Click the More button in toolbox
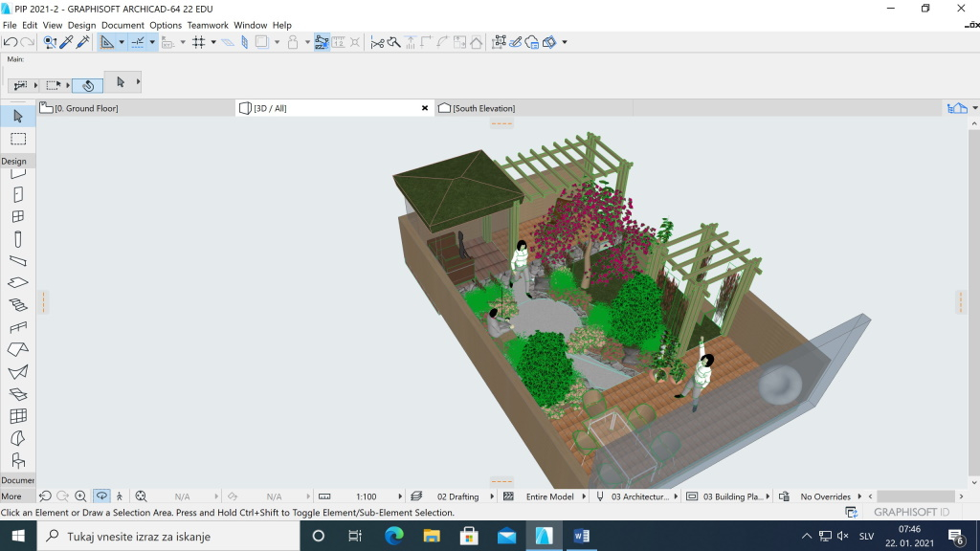The width and height of the screenshot is (980, 551). tap(11, 496)
